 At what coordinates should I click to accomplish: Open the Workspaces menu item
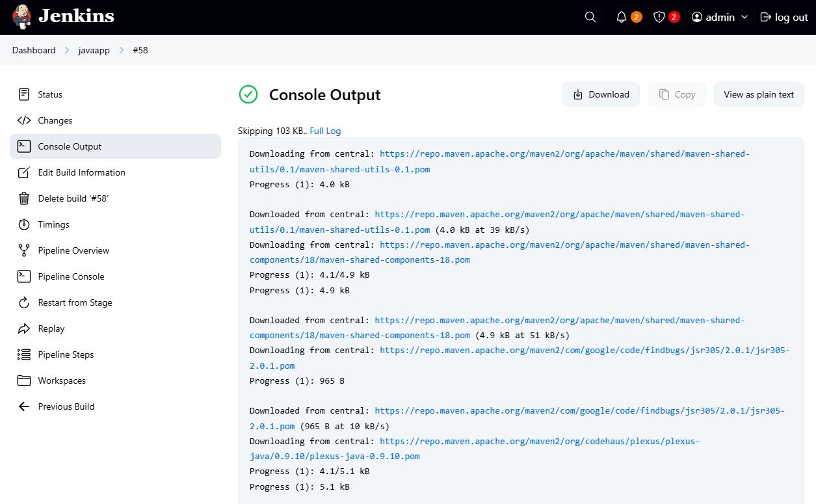pyautogui.click(x=115, y=380)
